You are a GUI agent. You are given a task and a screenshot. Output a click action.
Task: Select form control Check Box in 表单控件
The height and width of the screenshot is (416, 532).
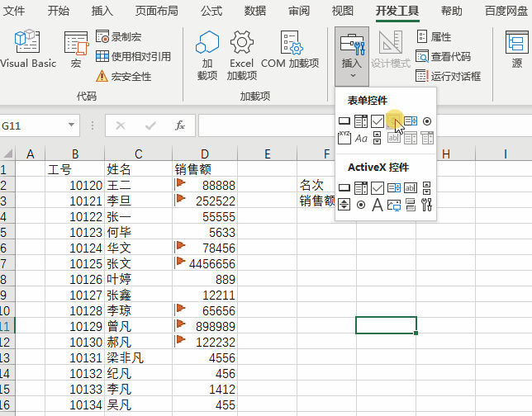(x=378, y=121)
